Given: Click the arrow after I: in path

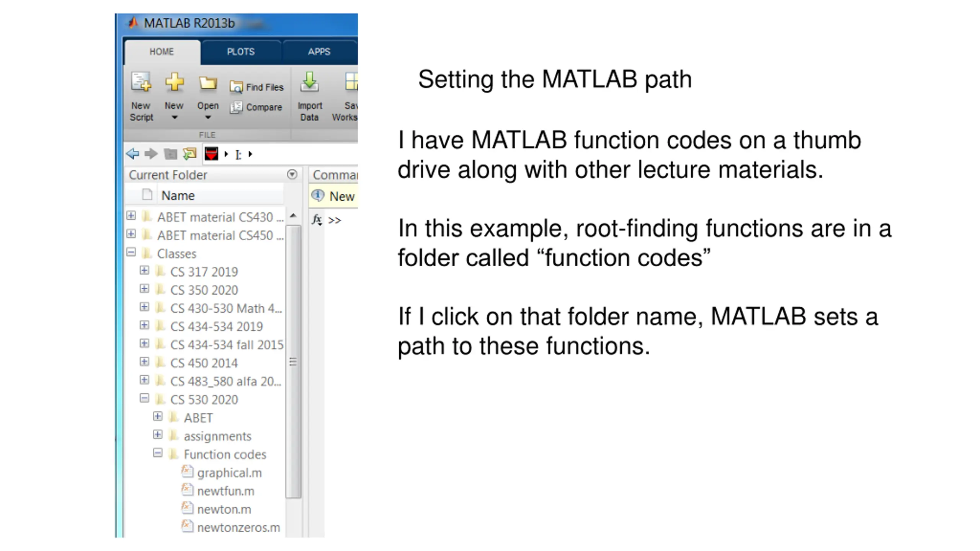Looking at the screenshot, I should tap(250, 154).
